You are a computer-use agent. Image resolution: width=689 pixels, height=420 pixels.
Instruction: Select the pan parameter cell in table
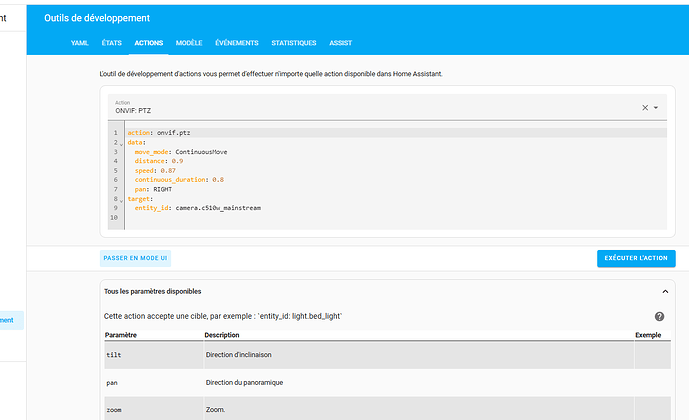(x=154, y=383)
